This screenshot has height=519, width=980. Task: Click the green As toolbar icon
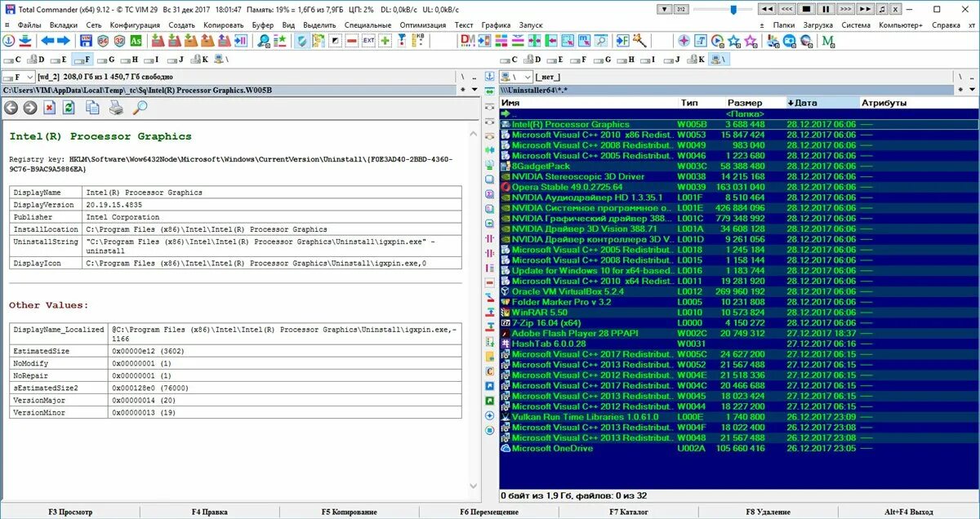(x=136, y=41)
